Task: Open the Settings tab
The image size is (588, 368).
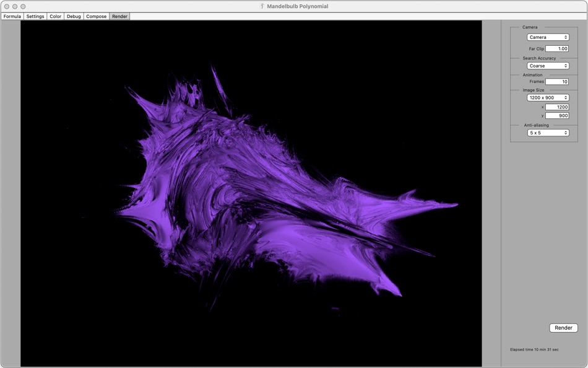Action: pyautogui.click(x=35, y=16)
